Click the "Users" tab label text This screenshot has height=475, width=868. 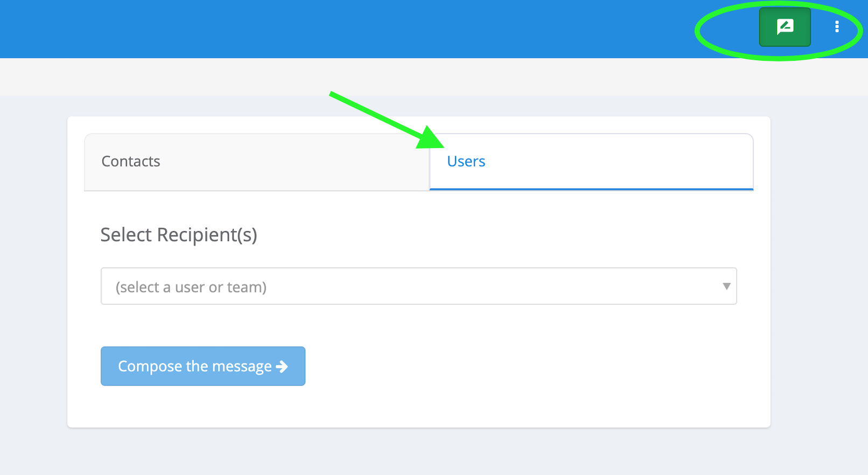point(466,162)
